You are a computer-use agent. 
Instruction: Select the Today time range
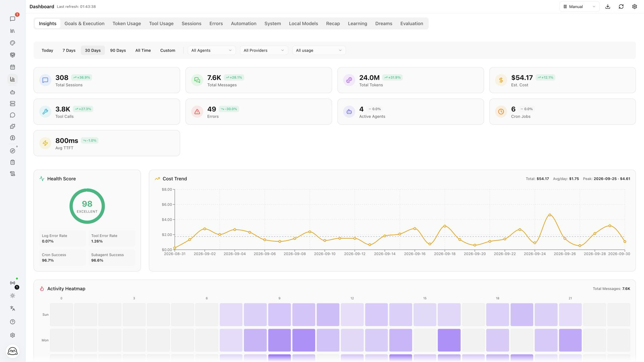(x=47, y=50)
